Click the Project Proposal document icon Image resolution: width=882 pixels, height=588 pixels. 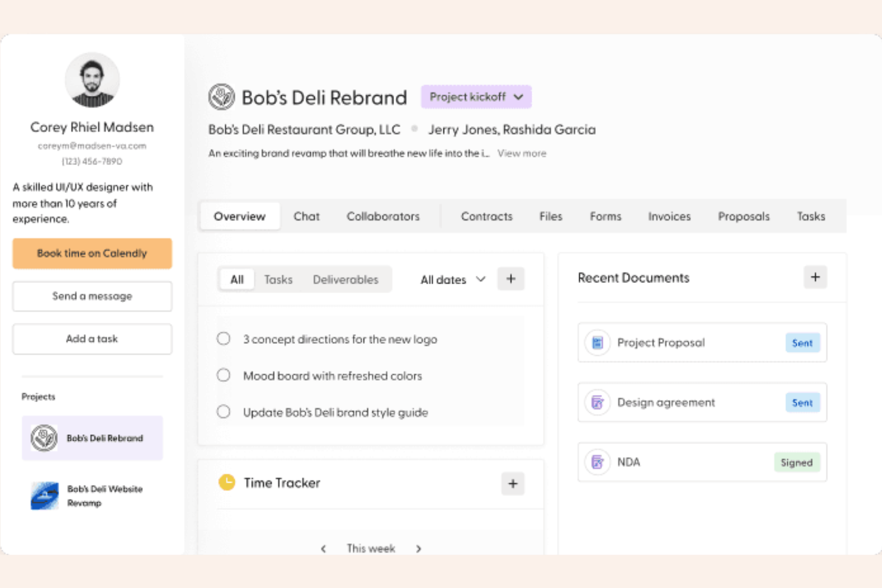coord(597,343)
